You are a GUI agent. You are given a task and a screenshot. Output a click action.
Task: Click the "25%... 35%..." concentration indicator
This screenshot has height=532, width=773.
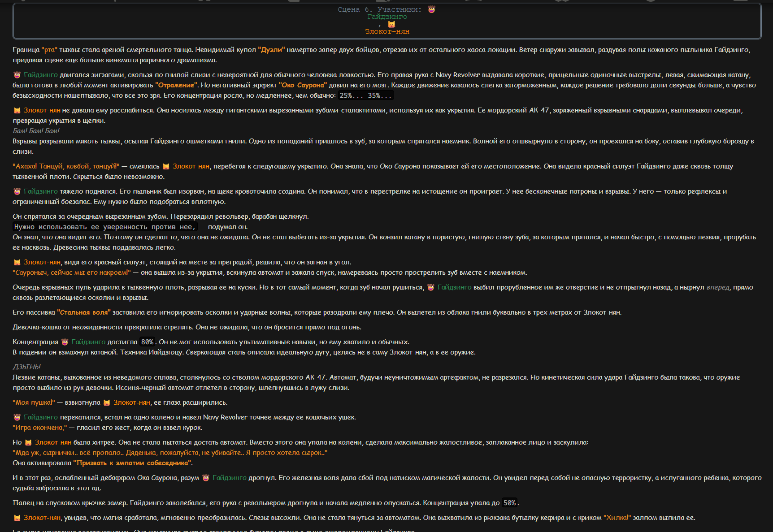[365, 95]
